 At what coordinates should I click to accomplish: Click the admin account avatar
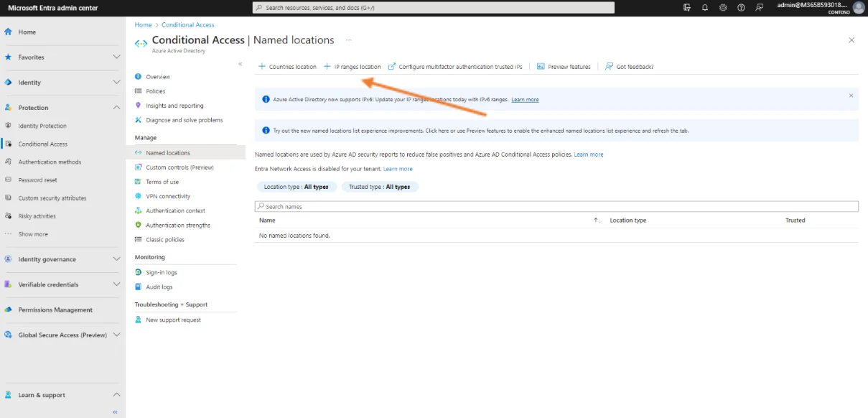858,8
